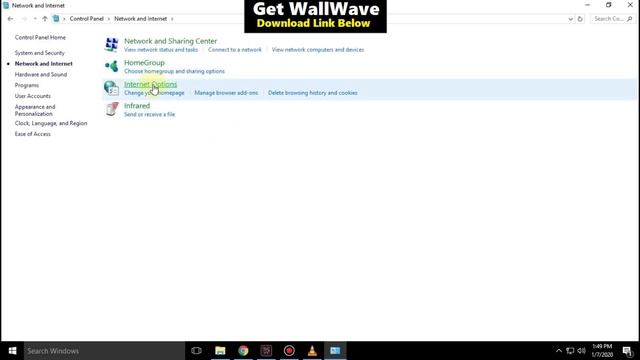Show hidden system tray icons
This screenshot has width=640, height=360.
point(559,351)
